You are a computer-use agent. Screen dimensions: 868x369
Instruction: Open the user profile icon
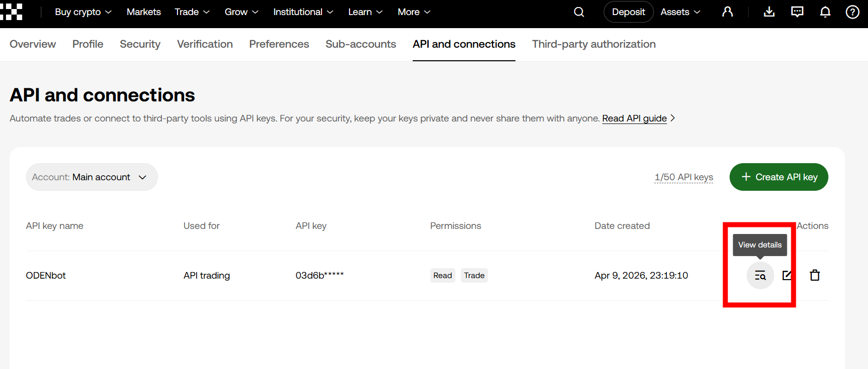[727, 12]
